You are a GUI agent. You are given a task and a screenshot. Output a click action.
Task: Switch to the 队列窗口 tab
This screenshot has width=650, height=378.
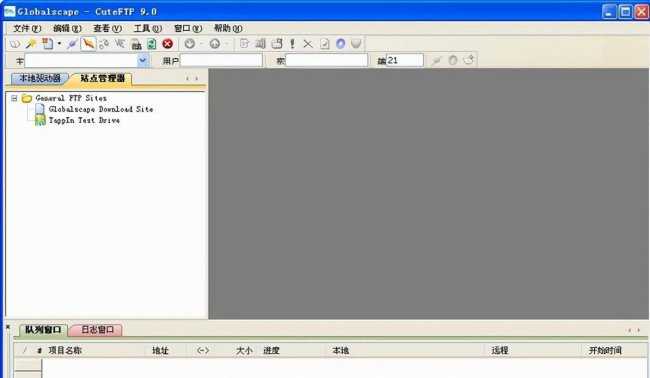click(43, 330)
